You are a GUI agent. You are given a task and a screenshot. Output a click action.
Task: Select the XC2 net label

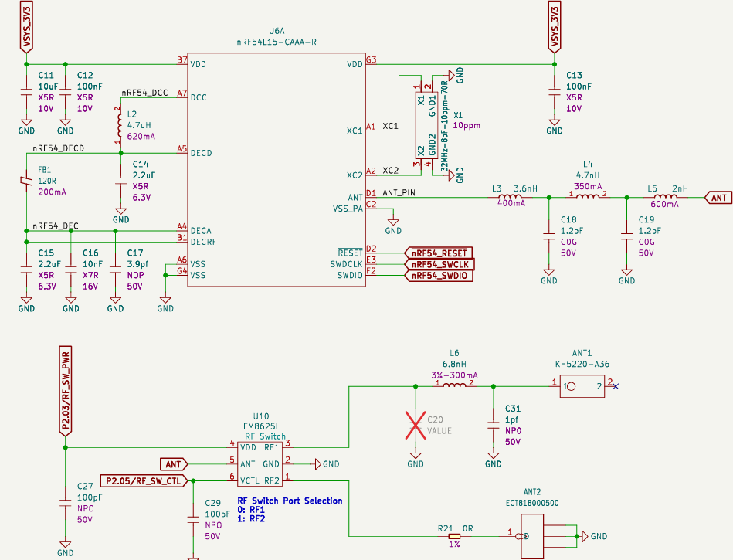pos(390,171)
